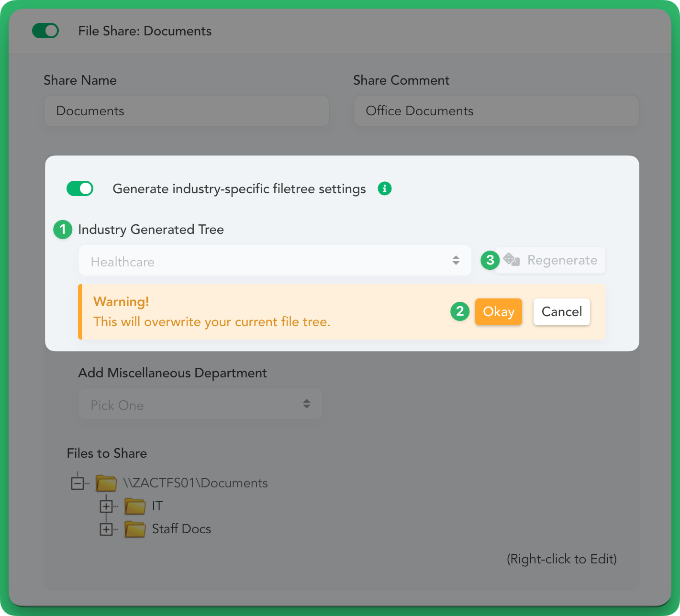Open the Pick One department dropdown
This screenshot has width=680, height=616.
coord(201,404)
